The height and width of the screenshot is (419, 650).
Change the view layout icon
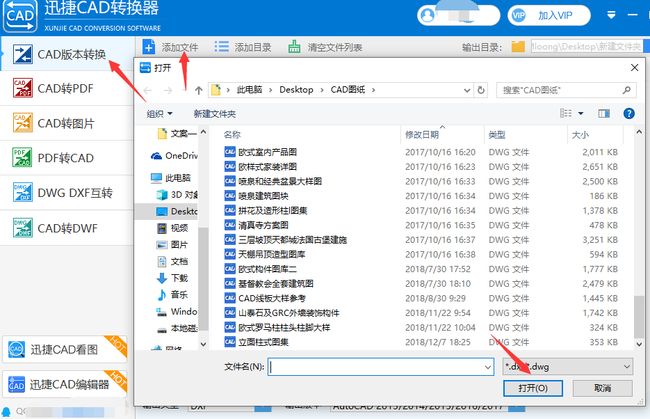click(566, 113)
